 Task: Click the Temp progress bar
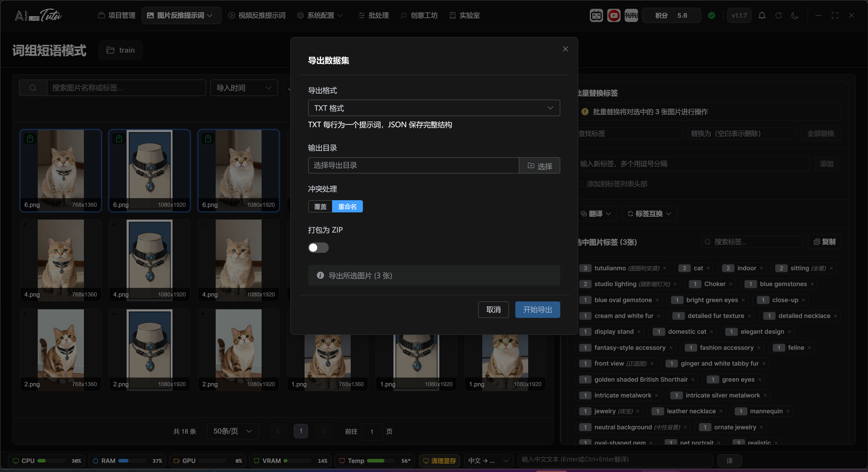(381, 461)
